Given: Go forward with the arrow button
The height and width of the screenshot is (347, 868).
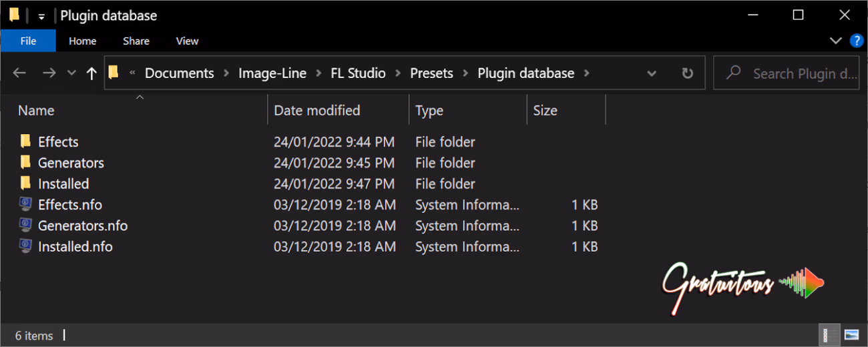Looking at the screenshot, I should coord(49,73).
